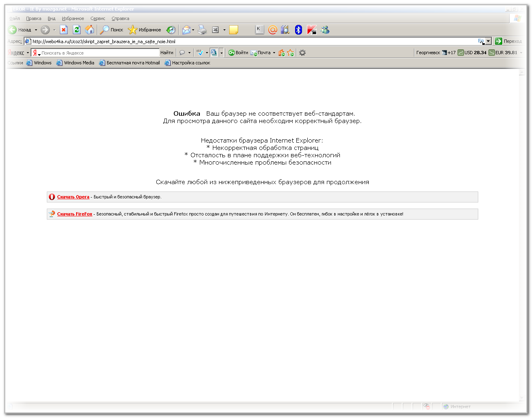The height and width of the screenshot is (418, 532).
Task: Open the Сервис menu
Action: [x=98, y=18]
